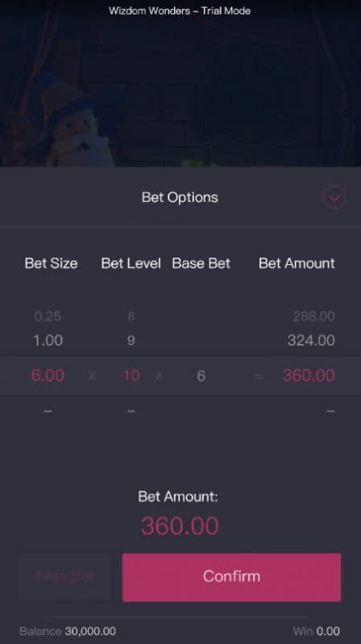The image size is (361, 644).
Task: Select bet size 1.00
Action: point(48,340)
